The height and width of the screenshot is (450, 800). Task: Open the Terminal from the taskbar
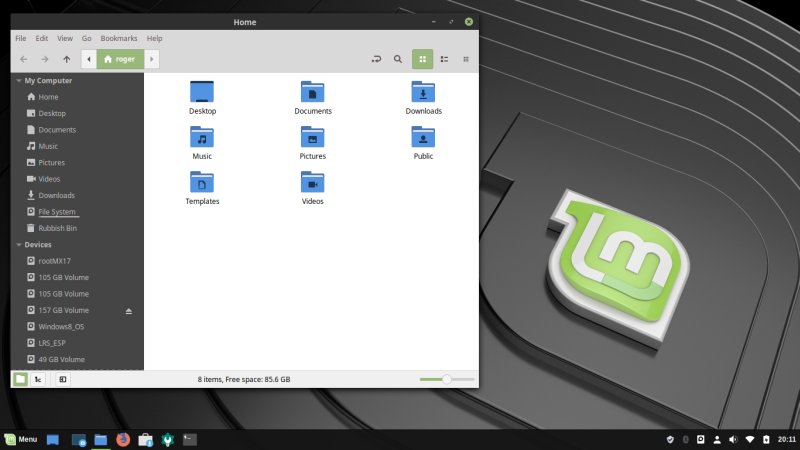pos(190,439)
